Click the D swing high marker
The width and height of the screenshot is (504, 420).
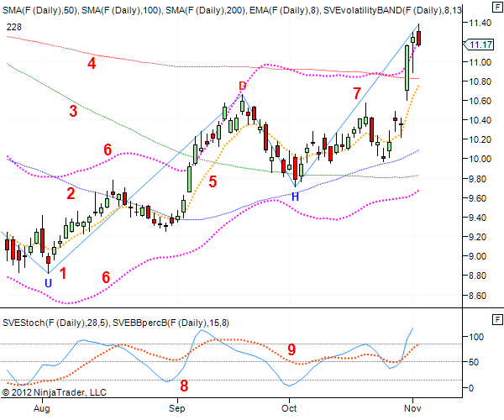point(243,86)
